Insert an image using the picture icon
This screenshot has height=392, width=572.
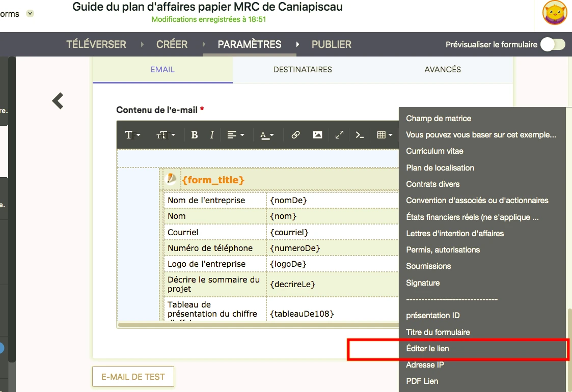317,135
